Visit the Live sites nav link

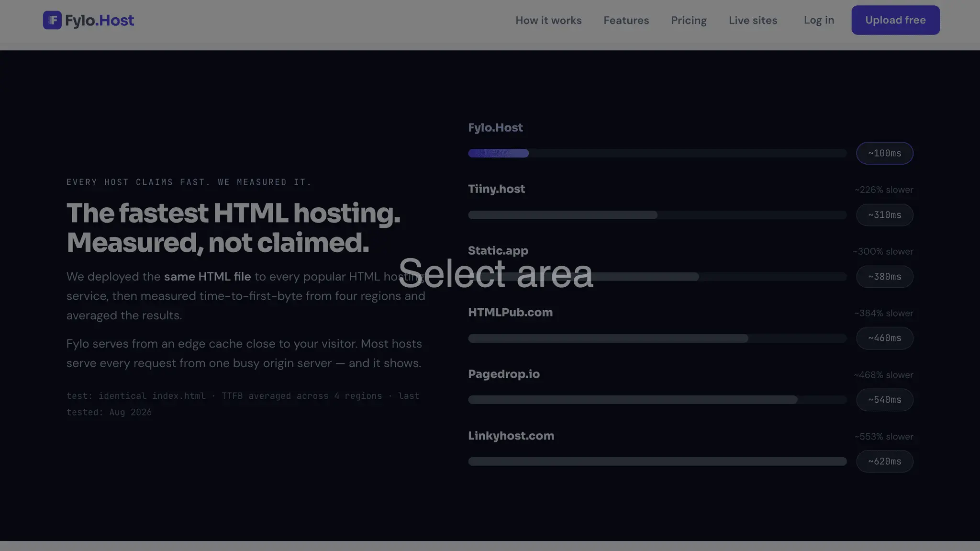pyautogui.click(x=753, y=20)
